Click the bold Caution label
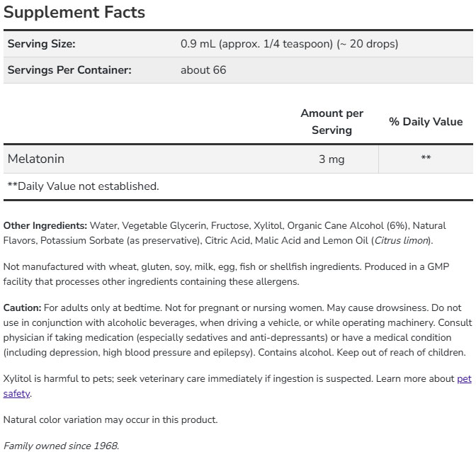This screenshot has height=452, width=476. coord(22,308)
